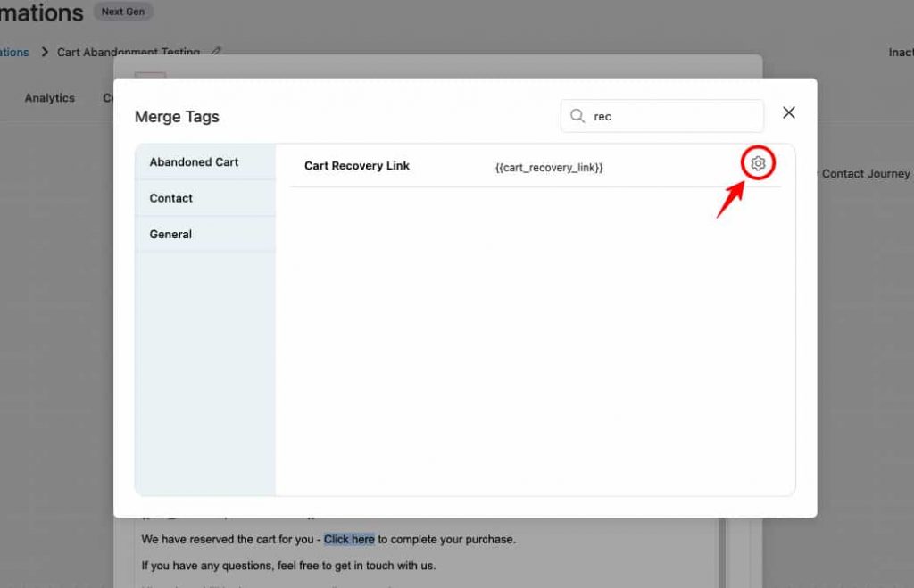Open the Analytics tab in the background page

50,98
